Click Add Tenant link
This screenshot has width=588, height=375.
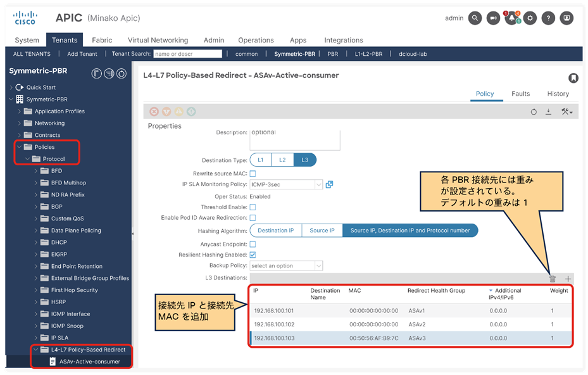[82, 54]
